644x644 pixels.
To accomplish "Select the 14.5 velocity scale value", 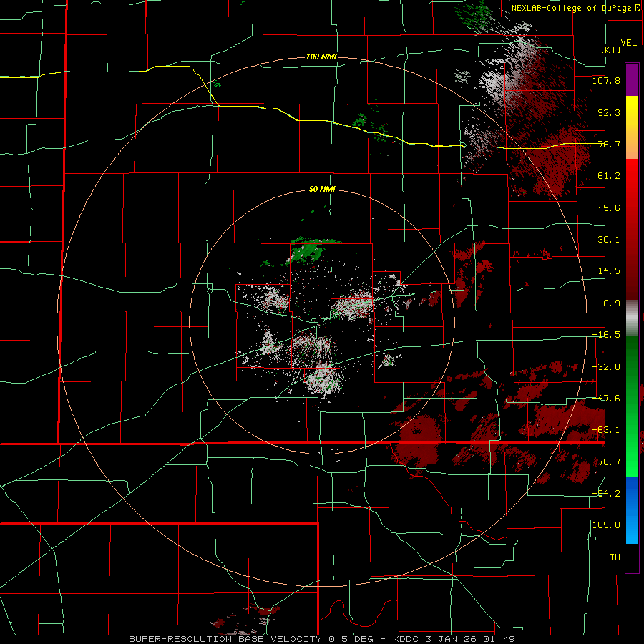I will (x=609, y=271).
